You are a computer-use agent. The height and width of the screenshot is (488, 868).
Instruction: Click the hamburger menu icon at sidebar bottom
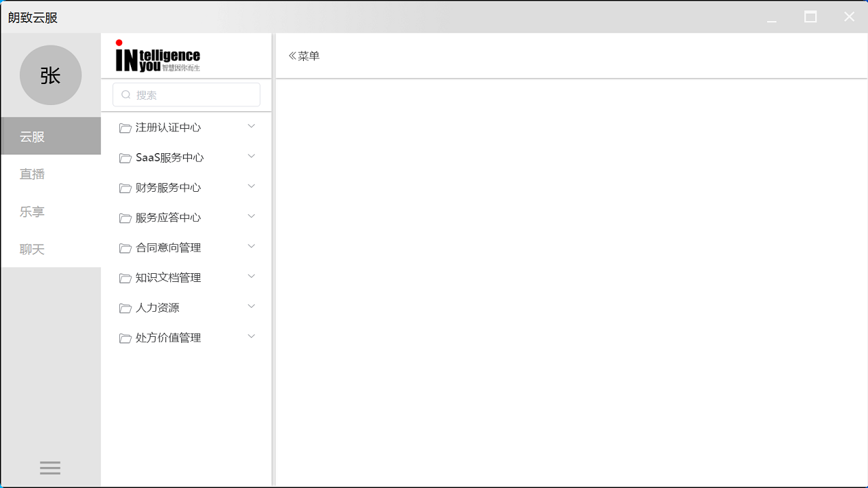coord(50,468)
